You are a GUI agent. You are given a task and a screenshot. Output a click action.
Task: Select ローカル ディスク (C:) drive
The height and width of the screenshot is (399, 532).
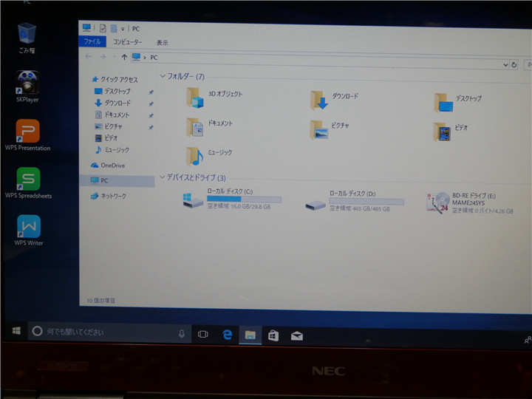[232, 199]
